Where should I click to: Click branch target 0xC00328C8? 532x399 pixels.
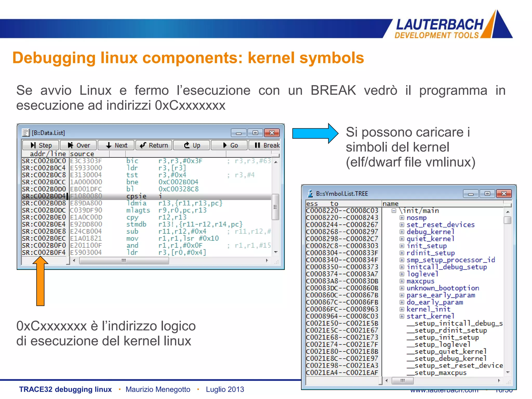[x=178, y=189]
